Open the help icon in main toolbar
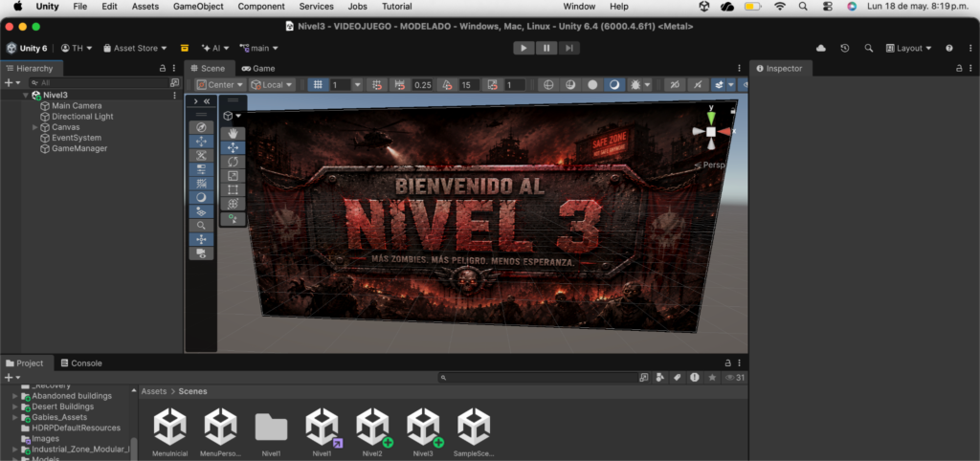 coord(949,48)
